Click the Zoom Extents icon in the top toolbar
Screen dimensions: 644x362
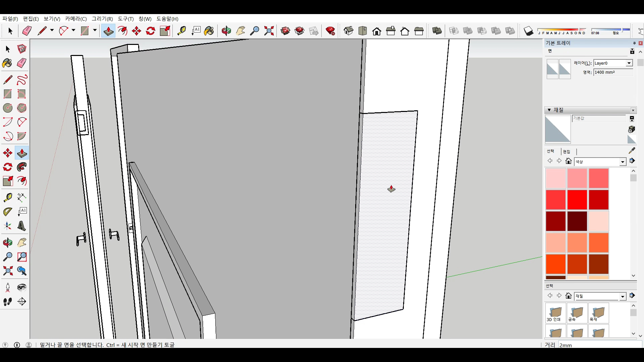pos(269,31)
